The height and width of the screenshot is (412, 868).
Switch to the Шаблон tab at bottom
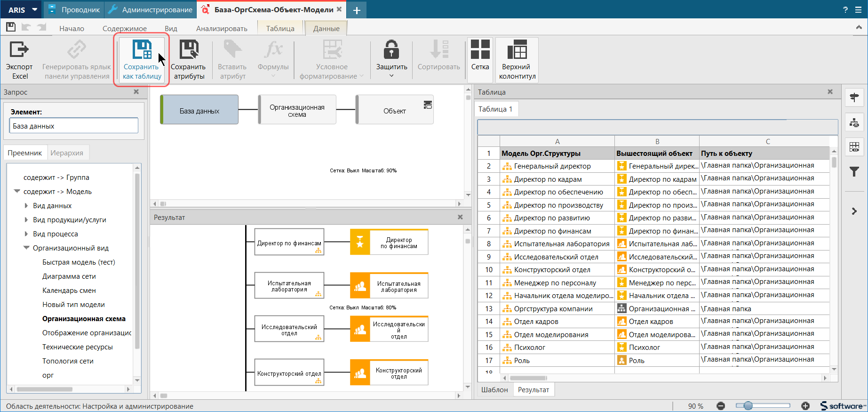click(x=494, y=389)
